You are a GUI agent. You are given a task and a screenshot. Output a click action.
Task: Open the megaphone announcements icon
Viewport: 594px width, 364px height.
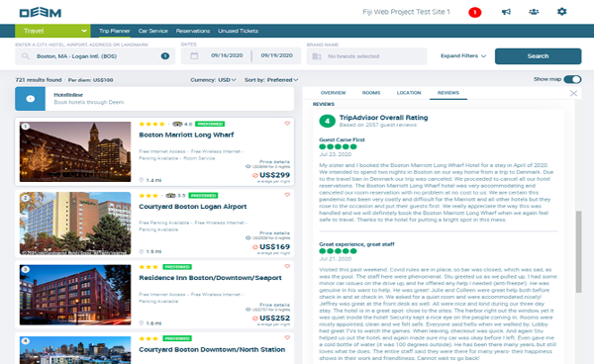(x=506, y=12)
